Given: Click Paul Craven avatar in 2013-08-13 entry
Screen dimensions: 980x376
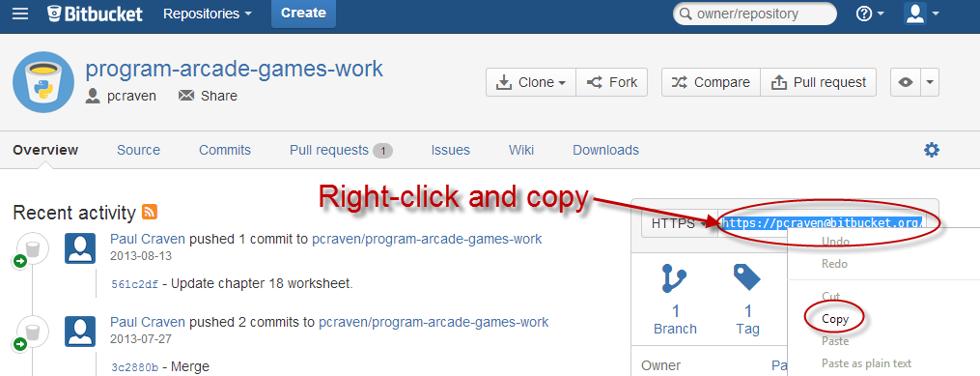Looking at the screenshot, I should [80, 248].
